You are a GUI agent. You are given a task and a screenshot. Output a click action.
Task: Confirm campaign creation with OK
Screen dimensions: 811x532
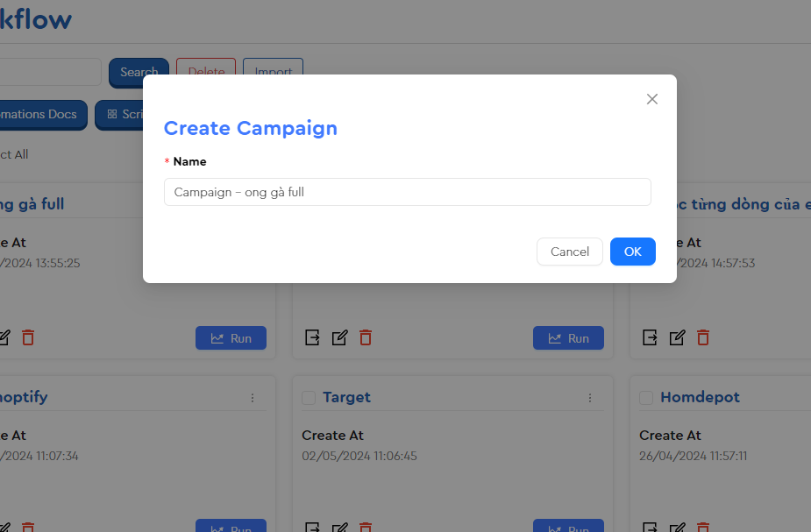(x=632, y=252)
